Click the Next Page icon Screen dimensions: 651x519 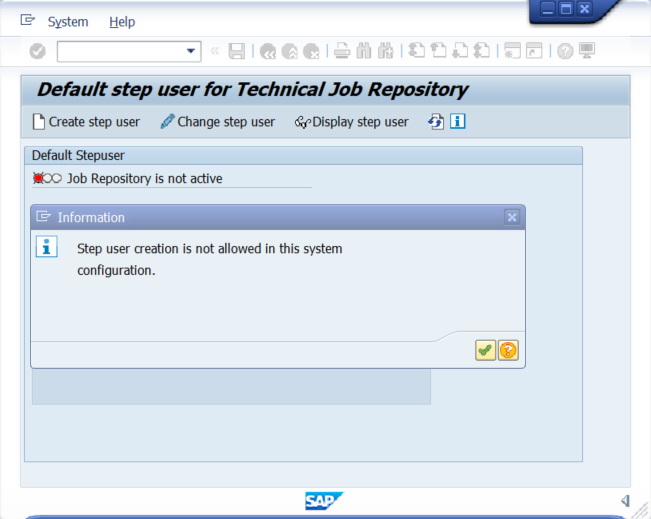point(460,51)
